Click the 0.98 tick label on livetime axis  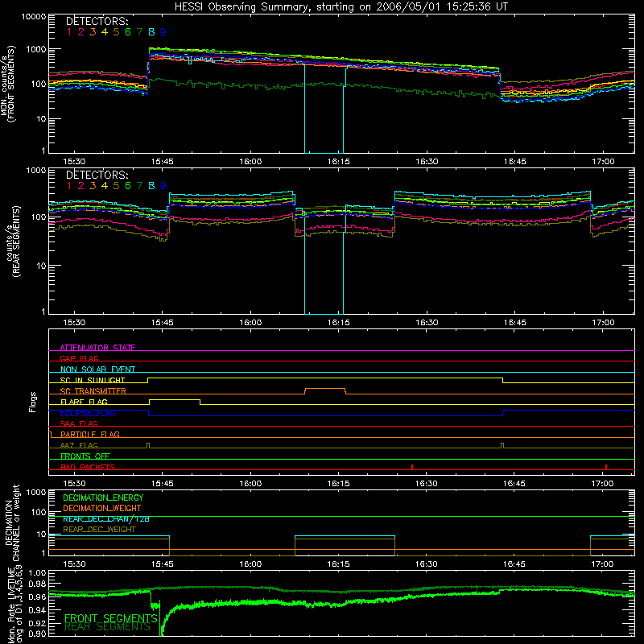tap(37, 584)
